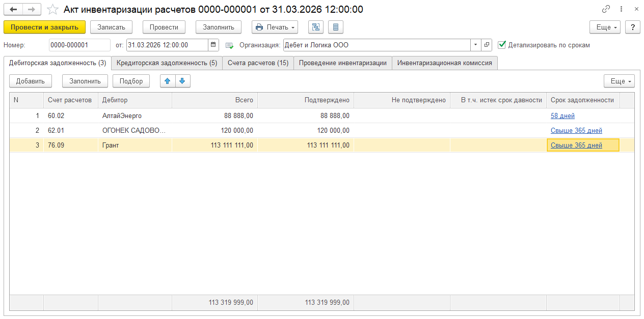
Task: Open help with the question mark button
Action: coord(632,27)
